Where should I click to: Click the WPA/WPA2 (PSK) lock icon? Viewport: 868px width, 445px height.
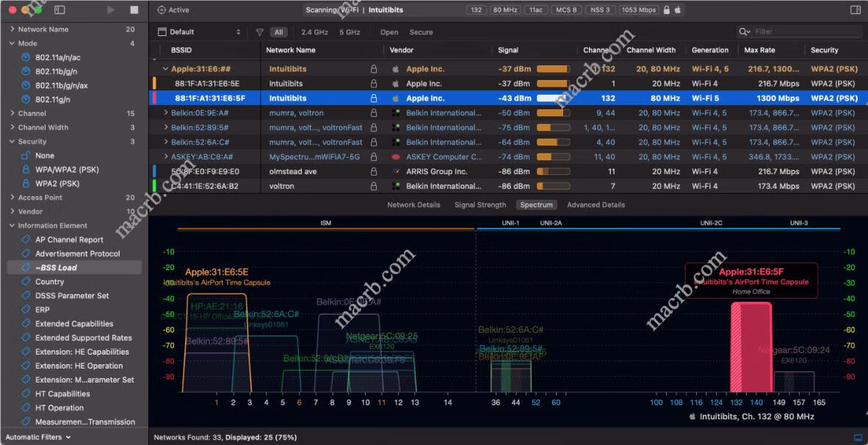(26, 170)
